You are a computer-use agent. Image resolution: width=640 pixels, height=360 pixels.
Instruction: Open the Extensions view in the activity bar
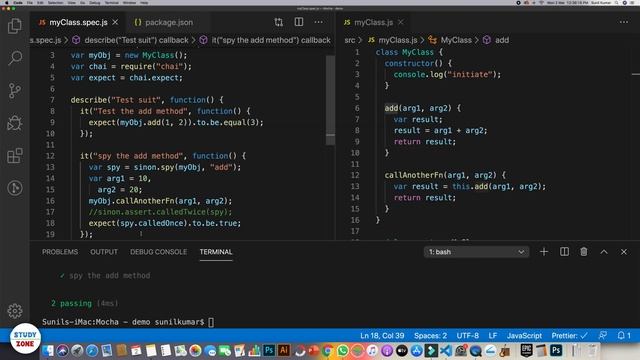(x=15, y=156)
